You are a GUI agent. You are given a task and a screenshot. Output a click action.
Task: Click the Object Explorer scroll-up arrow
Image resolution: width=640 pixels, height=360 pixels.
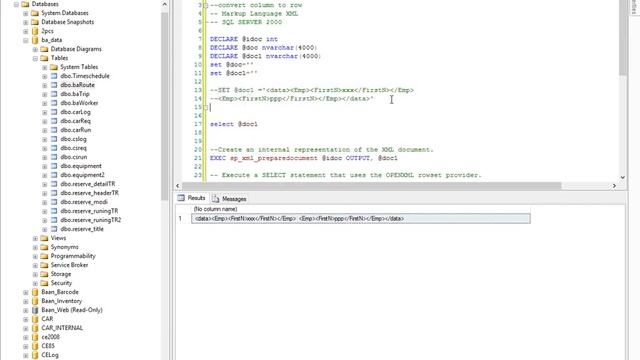[x=164, y=4]
